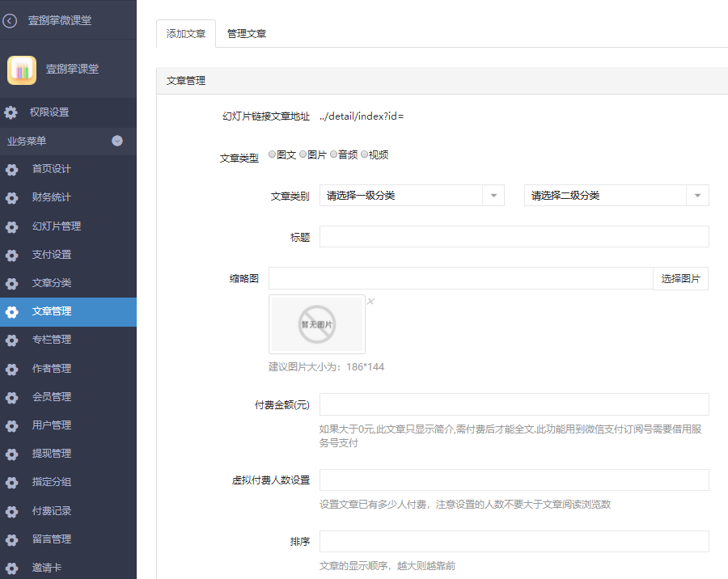
Task: Click the gear icon next to 文章分类
Action: tap(11, 283)
